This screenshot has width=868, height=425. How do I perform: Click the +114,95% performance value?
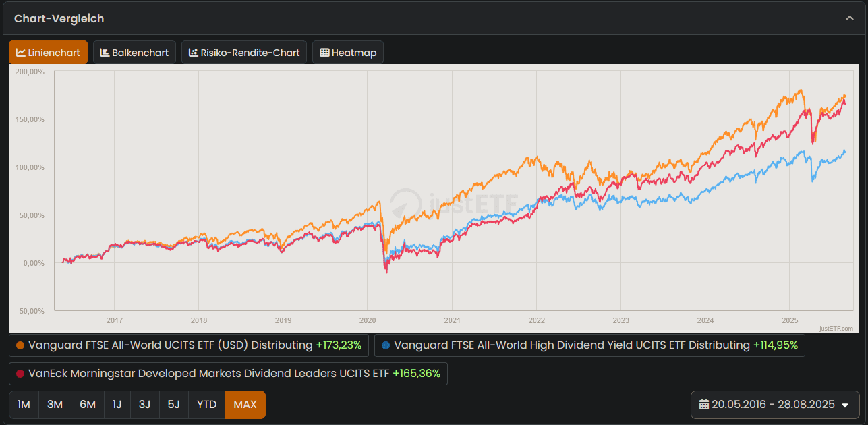pyautogui.click(x=776, y=345)
